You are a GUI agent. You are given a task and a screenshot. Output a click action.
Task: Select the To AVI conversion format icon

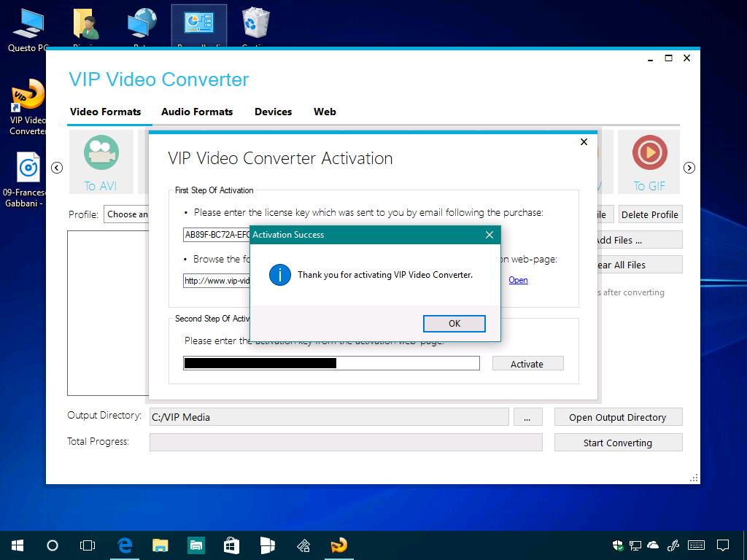pyautogui.click(x=101, y=162)
